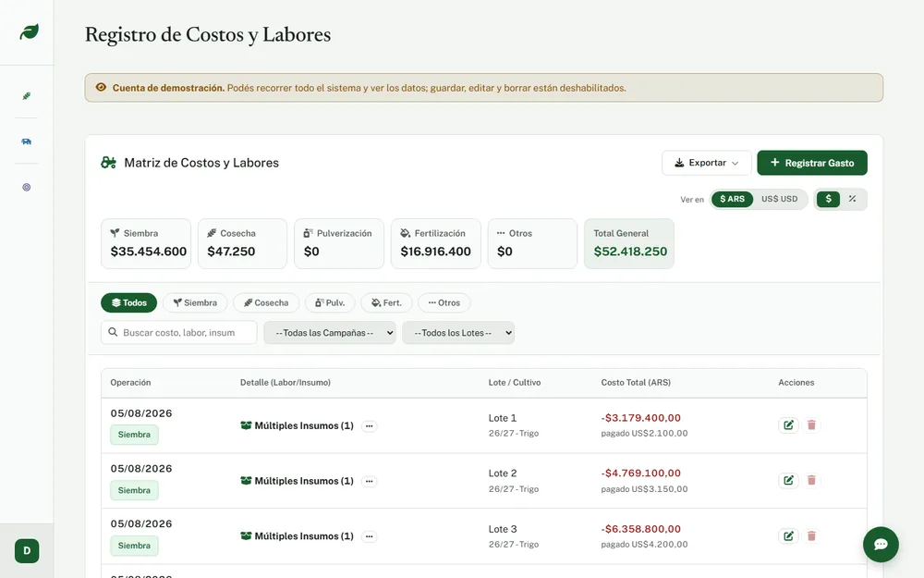Open the user avatar D
The image size is (924, 578).
tap(27, 551)
